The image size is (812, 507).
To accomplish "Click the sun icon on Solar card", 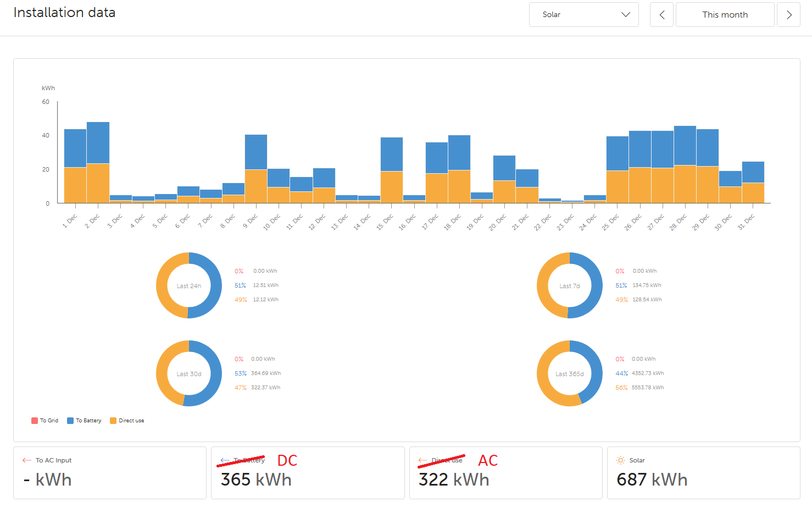I will pos(621,460).
